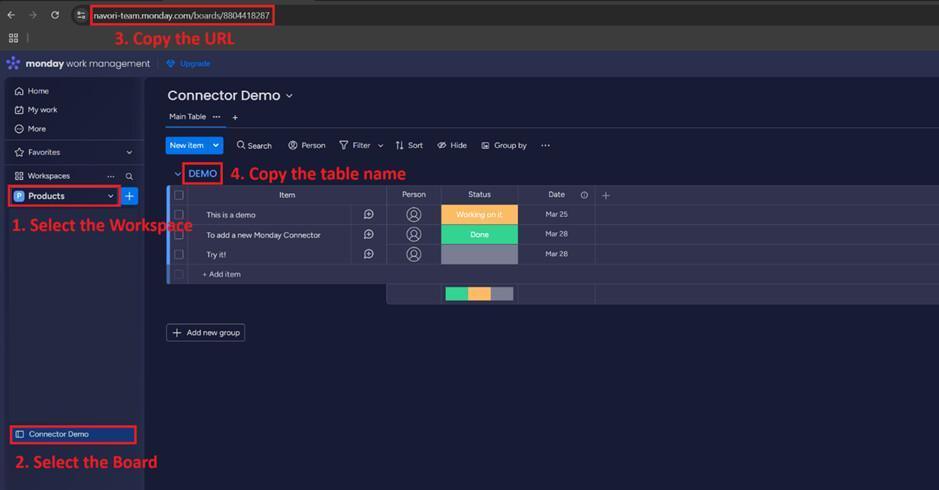Toggle the select-all header checkbox
This screenshot has height=490, width=939.
click(178, 195)
